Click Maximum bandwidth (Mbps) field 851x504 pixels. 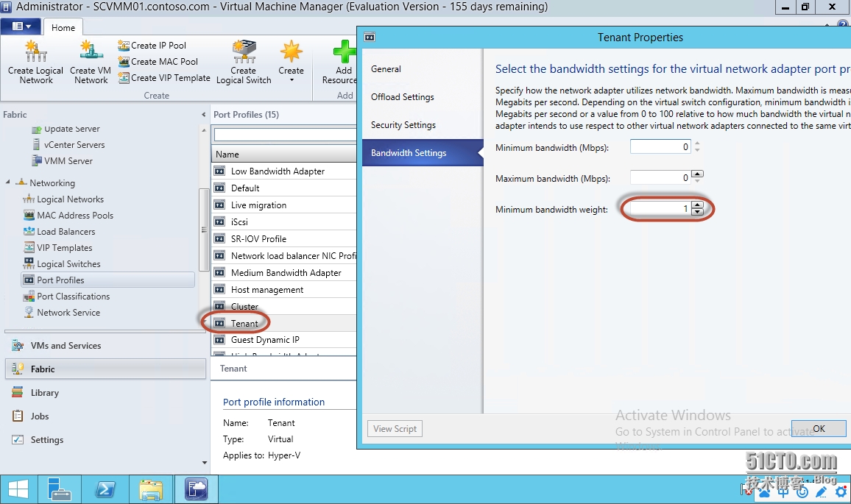point(660,178)
